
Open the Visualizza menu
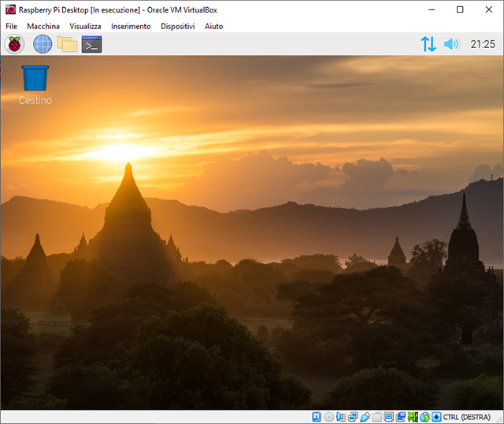click(85, 26)
